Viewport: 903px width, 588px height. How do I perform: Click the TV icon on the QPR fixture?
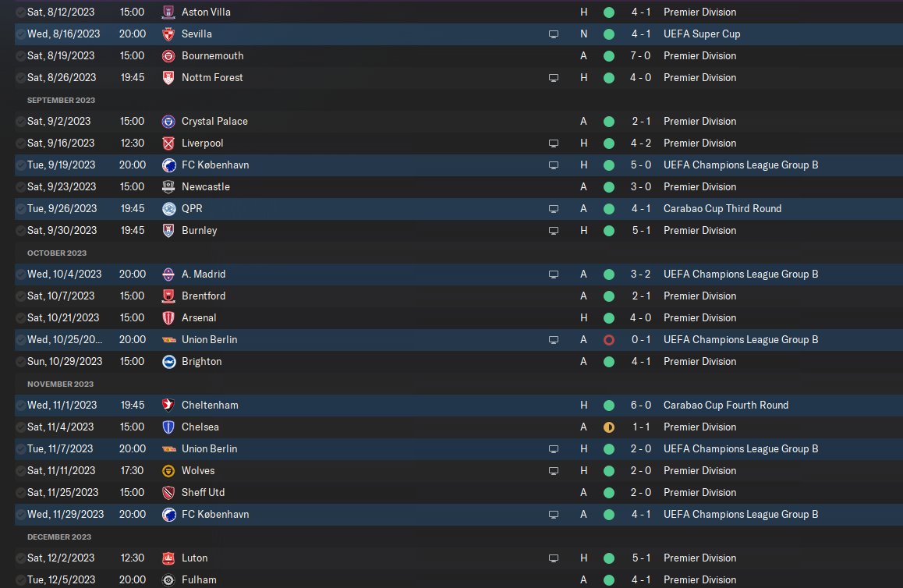tap(554, 209)
